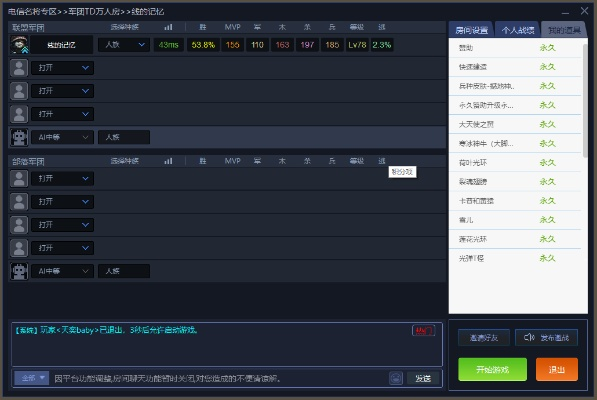597x400 pixels.
Task: Click the Lv78 level value
Action: point(357,45)
